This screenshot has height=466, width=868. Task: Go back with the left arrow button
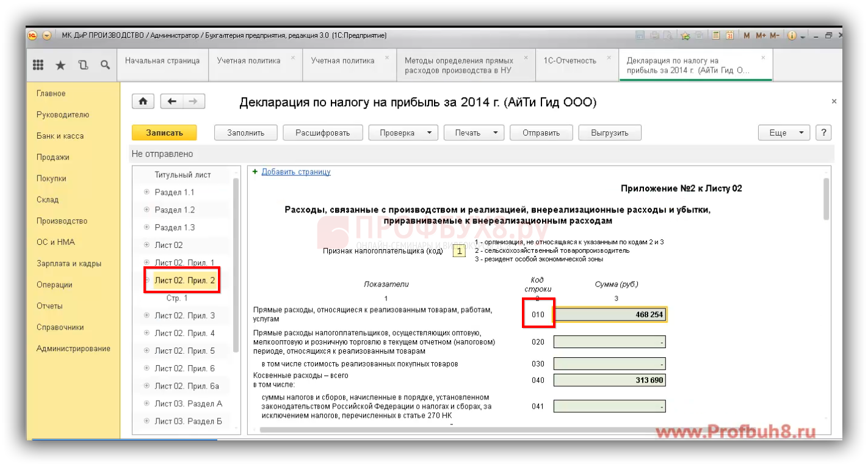pos(172,101)
